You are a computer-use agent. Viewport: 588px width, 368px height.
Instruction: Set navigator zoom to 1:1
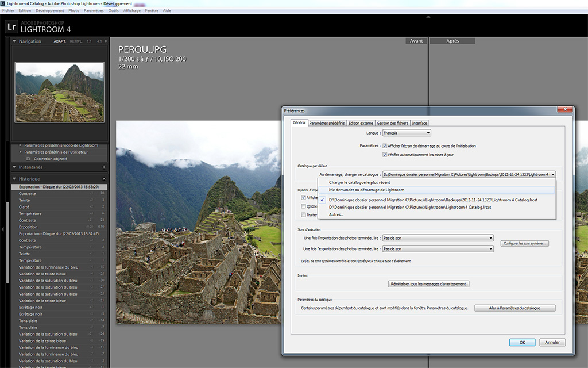pos(89,41)
